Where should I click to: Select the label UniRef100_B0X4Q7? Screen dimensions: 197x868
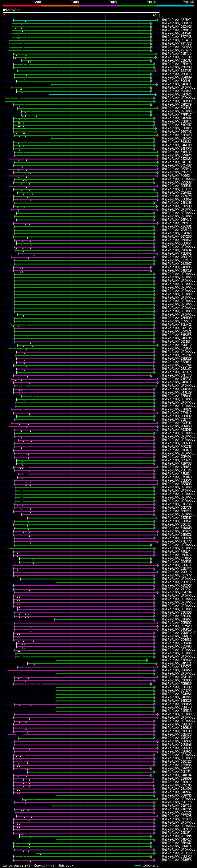(177, 165)
